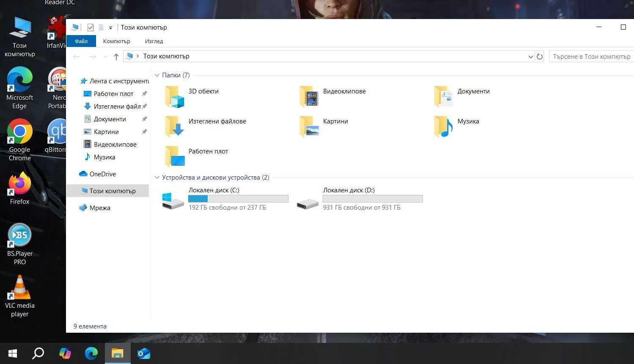Click 192 ГБ свободни от 237 ГБ text
The image size is (634, 364).
click(x=227, y=208)
